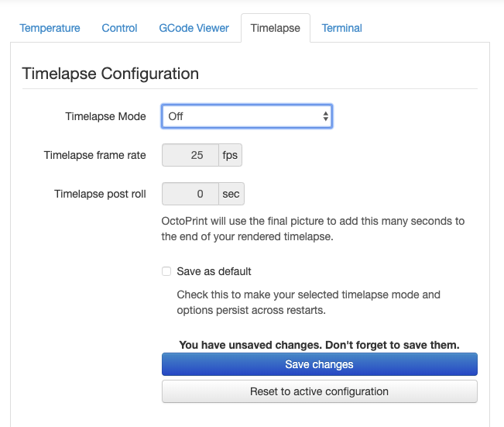Select the Timelapse tab
Image resolution: width=504 pixels, height=427 pixels.
click(x=276, y=28)
